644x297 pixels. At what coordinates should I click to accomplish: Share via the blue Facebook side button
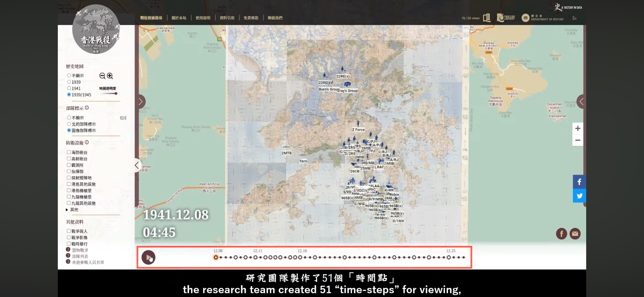click(579, 182)
